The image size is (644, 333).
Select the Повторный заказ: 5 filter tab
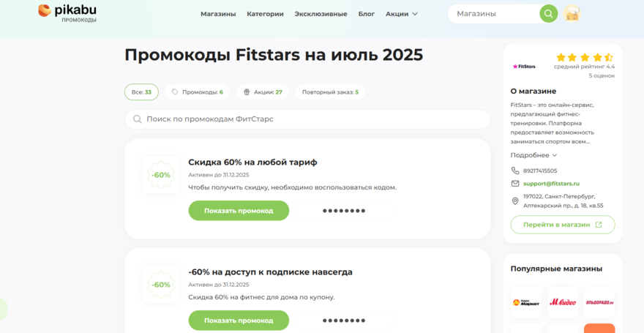[x=330, y=92]
